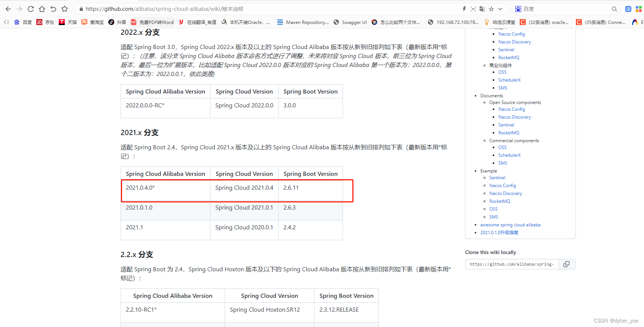Open SMS under Commercial components
Image resolution: width=644 pixels, height=327 pixels.
[503, 163]
